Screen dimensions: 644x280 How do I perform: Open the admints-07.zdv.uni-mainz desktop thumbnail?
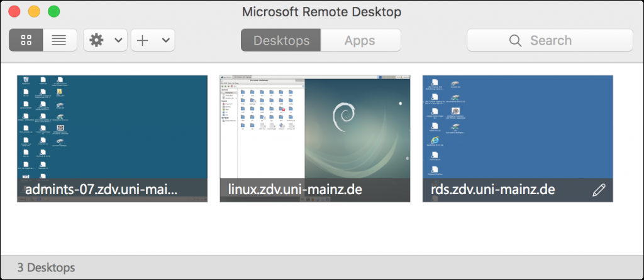pyautogui.click(x=112, y=139)
